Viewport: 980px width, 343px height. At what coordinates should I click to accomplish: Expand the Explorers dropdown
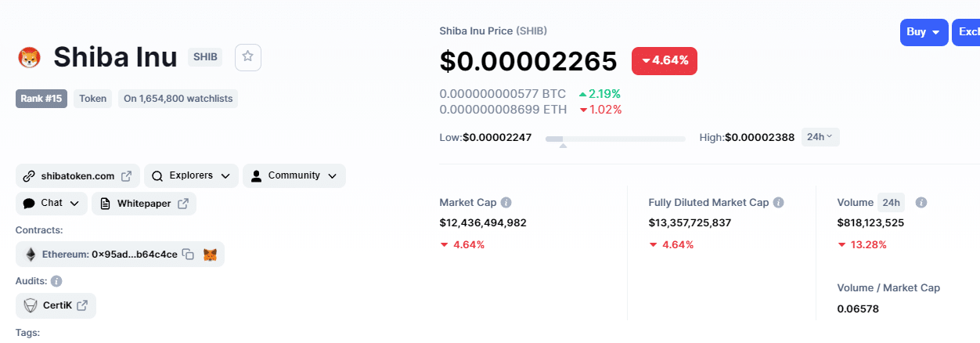point(191,175)
